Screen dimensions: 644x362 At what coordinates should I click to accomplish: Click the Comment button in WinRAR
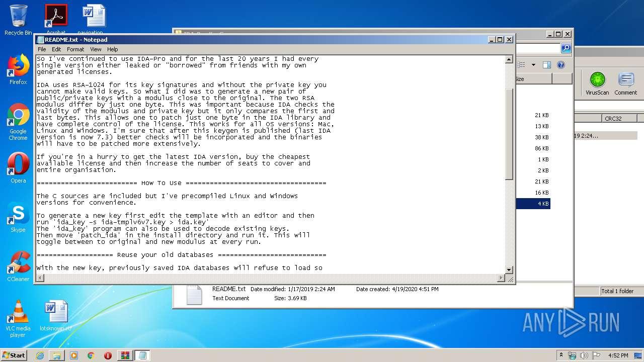[x=625, y=83]
